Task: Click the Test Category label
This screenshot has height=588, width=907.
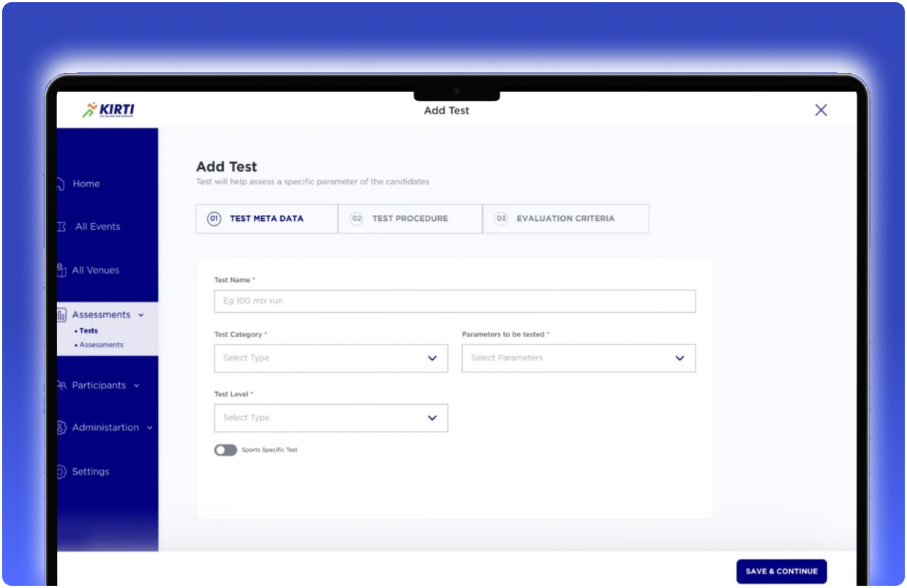Action: (x=241, y=334)
